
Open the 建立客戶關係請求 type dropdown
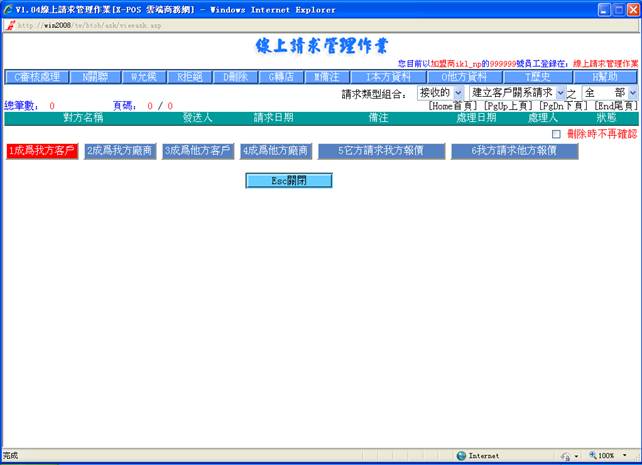pyautogui.click(x=518, y=92)
